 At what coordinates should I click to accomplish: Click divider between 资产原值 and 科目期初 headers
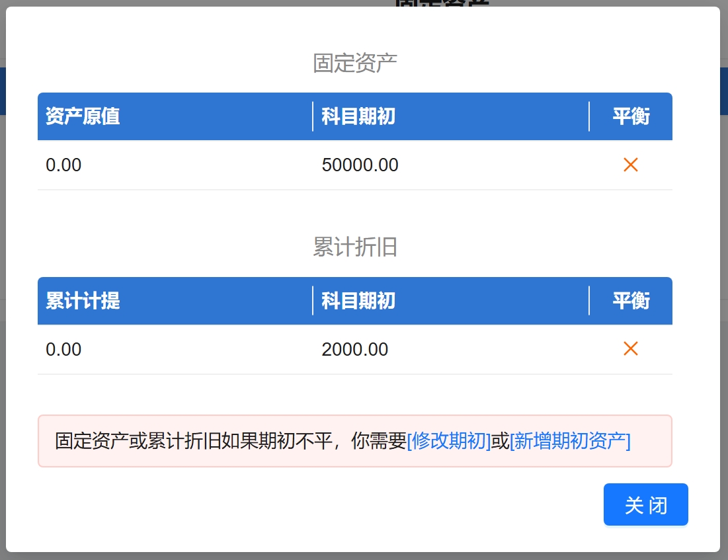tap(313, 116)
